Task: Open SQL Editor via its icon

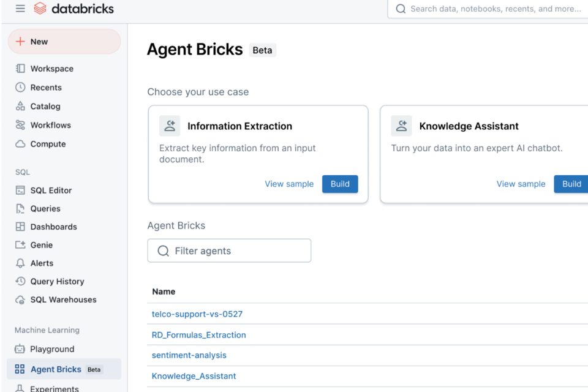Action: tap(20, 190)
